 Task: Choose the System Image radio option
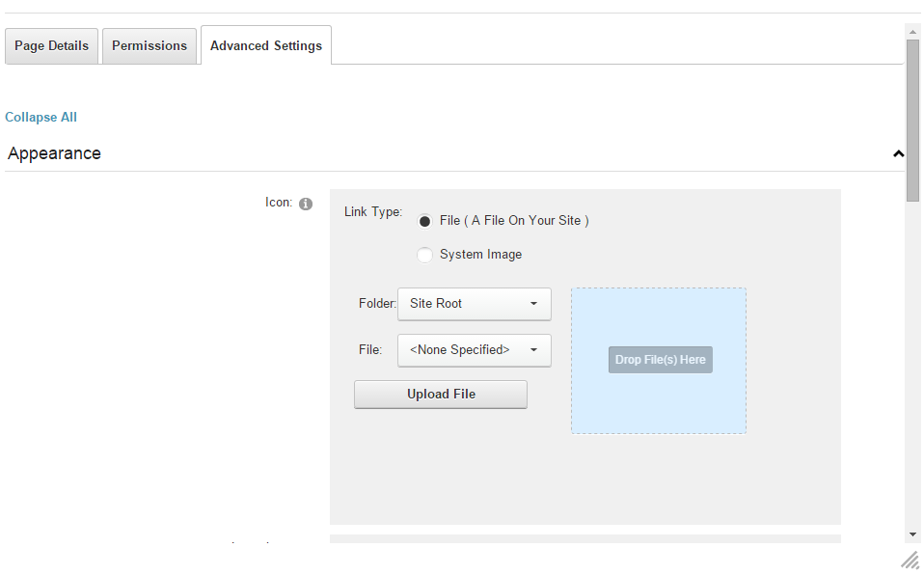(x=424, y=255)
